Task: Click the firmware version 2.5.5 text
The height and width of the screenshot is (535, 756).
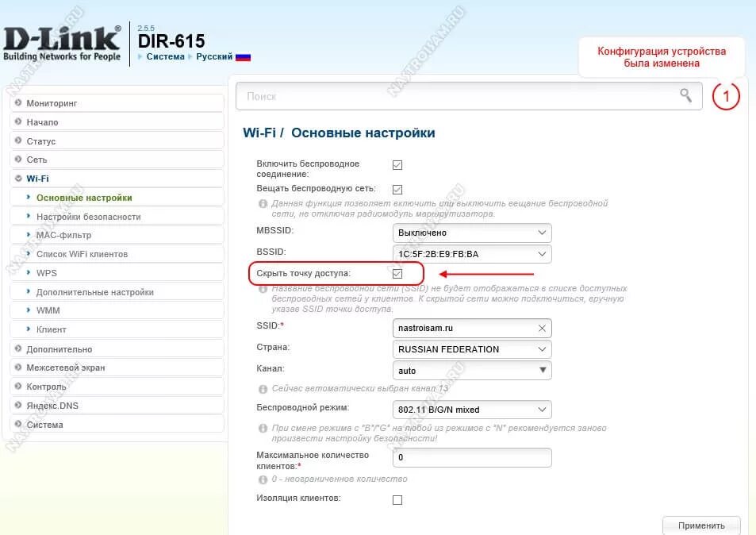Action: pos(146,28)
